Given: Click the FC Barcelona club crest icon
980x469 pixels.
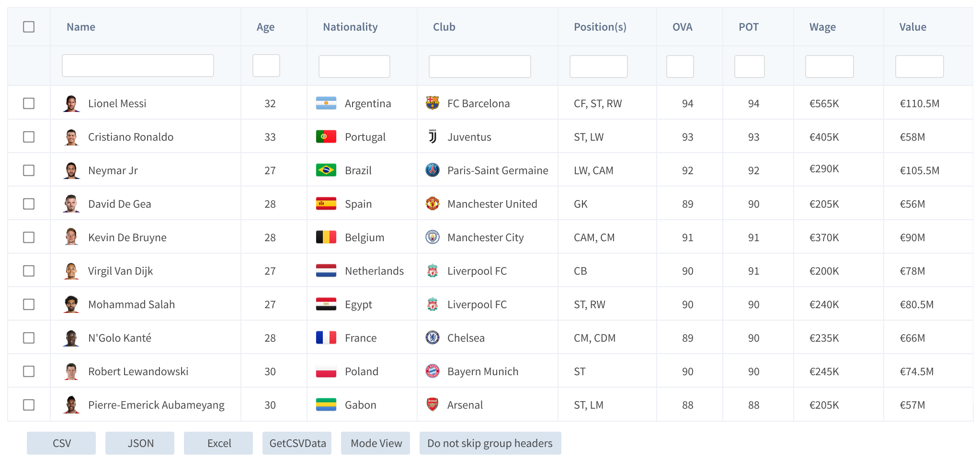Looking at the screenshot, I should (x=432, y=103).
